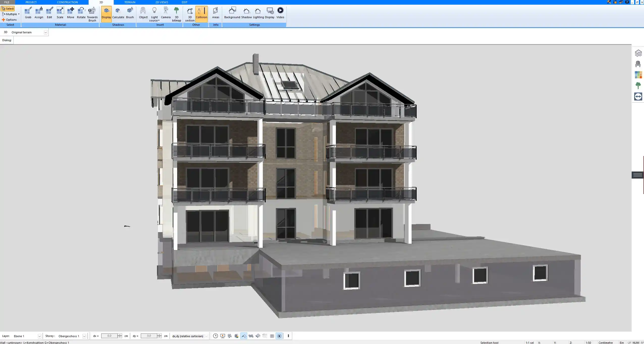This screenshot has width=644, height=344.
Task: Toggle the north arrow display in the status bar
Action: coord(279,336)
